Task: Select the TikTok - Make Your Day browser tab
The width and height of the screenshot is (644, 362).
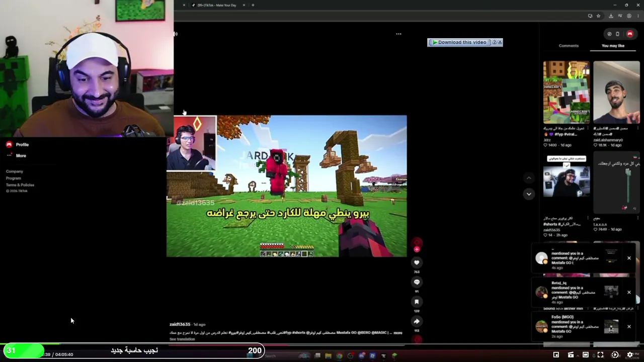Action: (x=217, y=5)
